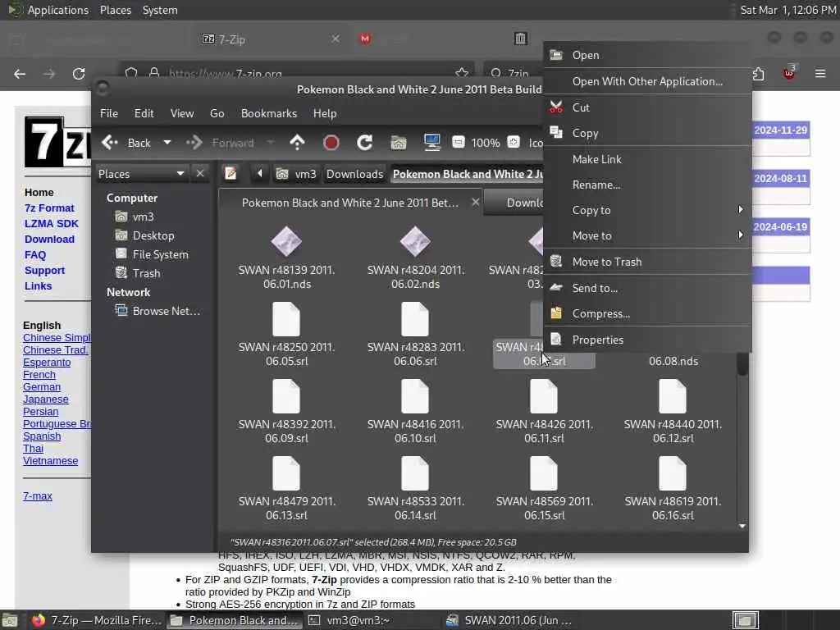Click Downloads in path bar

(x=354, y=174)
